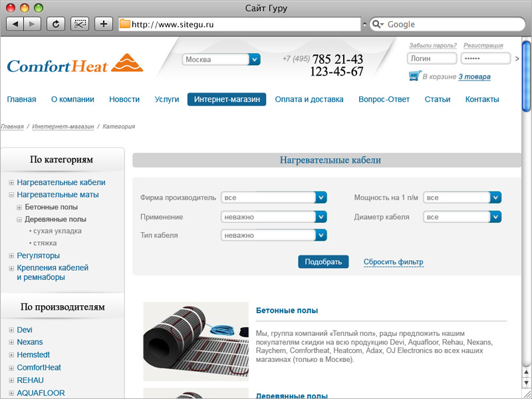Screen dimensions: 532x399
Task: Expand the Бетонные полы tree node
Action: [19, 207]
